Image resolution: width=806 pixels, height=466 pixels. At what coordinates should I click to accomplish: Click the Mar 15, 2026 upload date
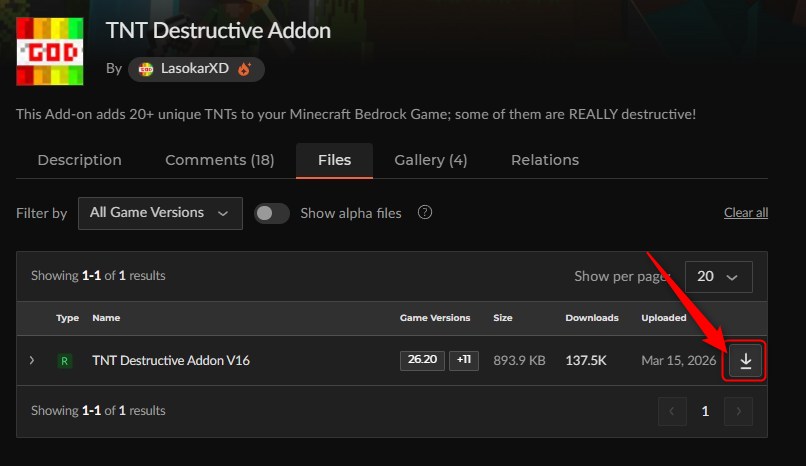coord(679,360)
